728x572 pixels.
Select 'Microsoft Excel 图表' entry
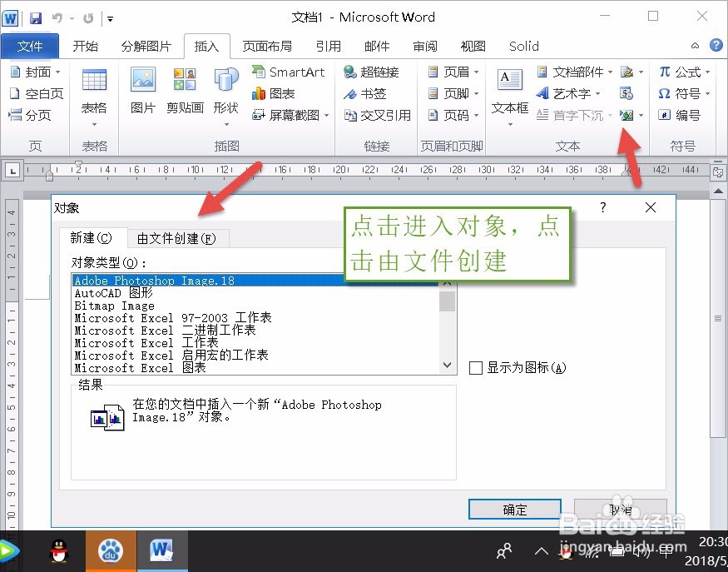255,368
